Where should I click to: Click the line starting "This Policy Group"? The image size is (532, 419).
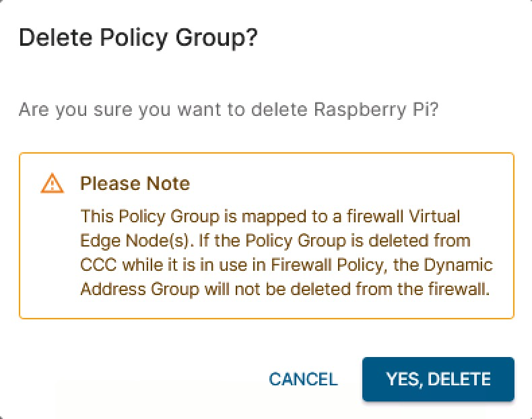269,217
